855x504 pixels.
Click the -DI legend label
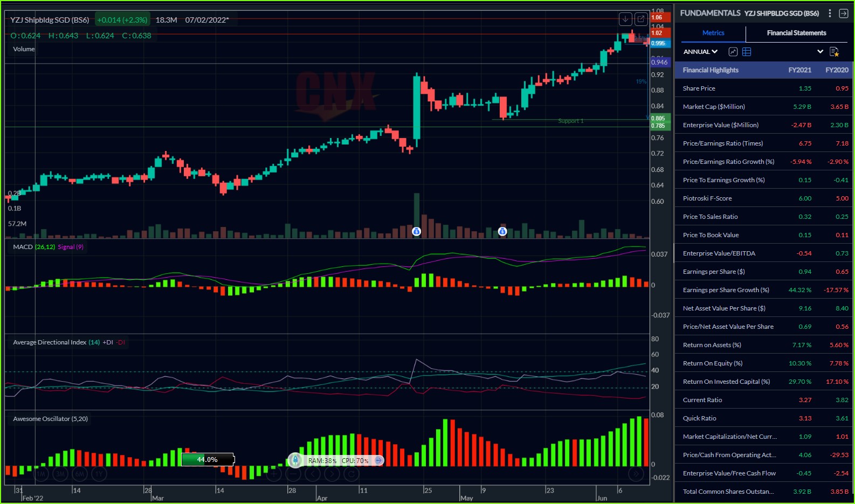[x=121, y=342]
